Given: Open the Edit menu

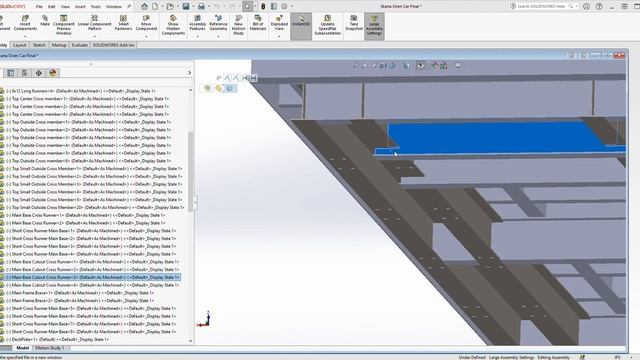Looking at the screenshot, I should coord(51,7).
